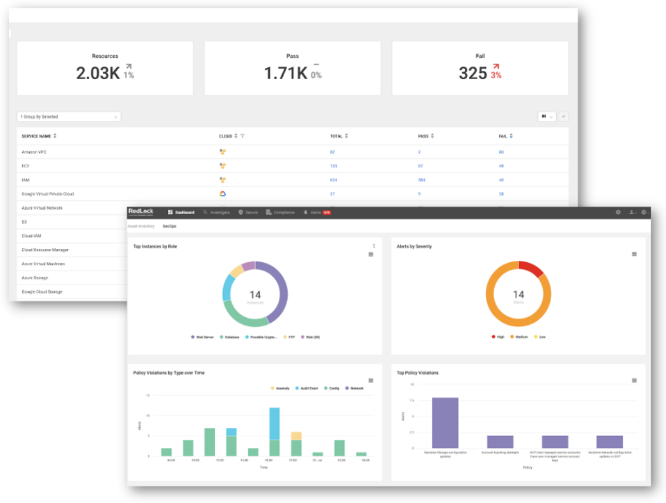Open the rightmost help icon menu in navbar
Screen dimensions: 666x503
pos(644,212)
